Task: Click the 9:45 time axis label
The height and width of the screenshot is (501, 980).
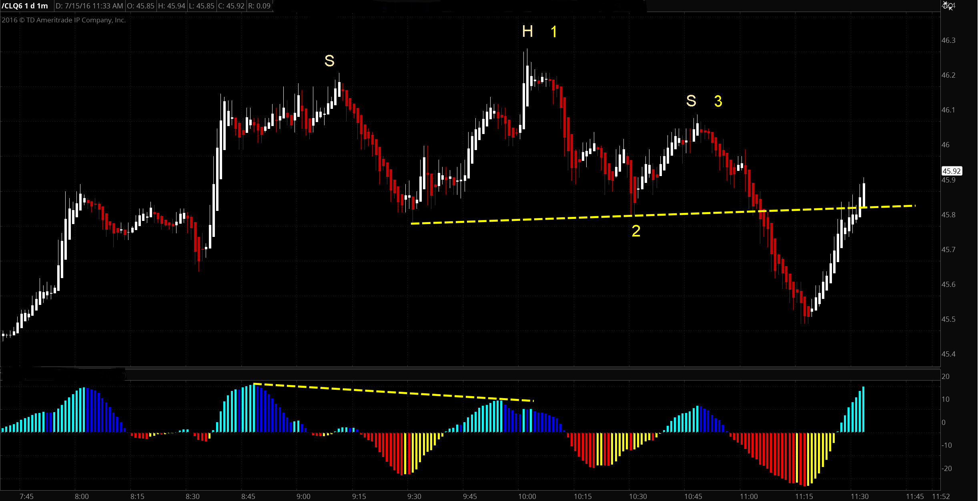Action: click(470, 497)
